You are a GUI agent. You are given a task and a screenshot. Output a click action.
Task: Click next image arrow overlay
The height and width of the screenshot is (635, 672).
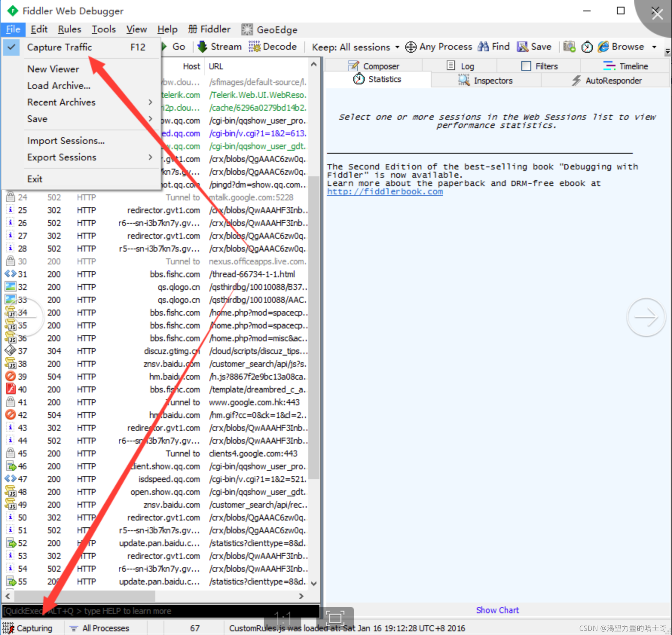pos(646,317)
